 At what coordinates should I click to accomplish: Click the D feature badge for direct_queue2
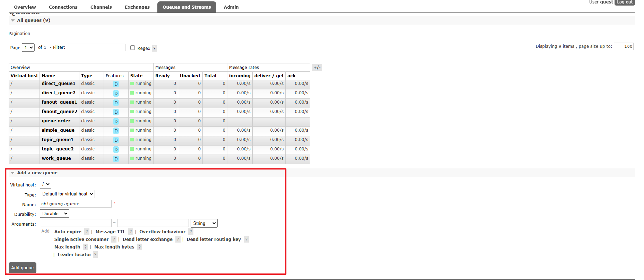[x=116, y=93]
